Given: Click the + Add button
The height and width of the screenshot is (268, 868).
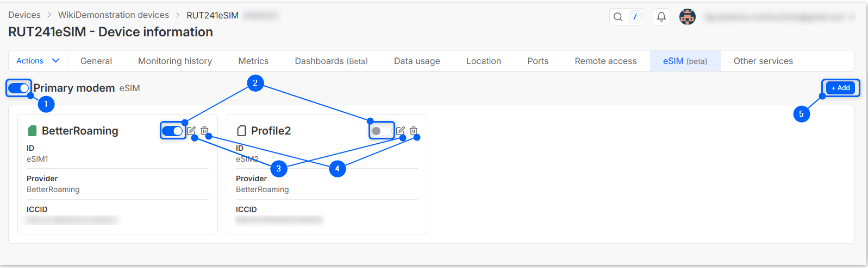Looking at the screenshot, I should [840, 88].
